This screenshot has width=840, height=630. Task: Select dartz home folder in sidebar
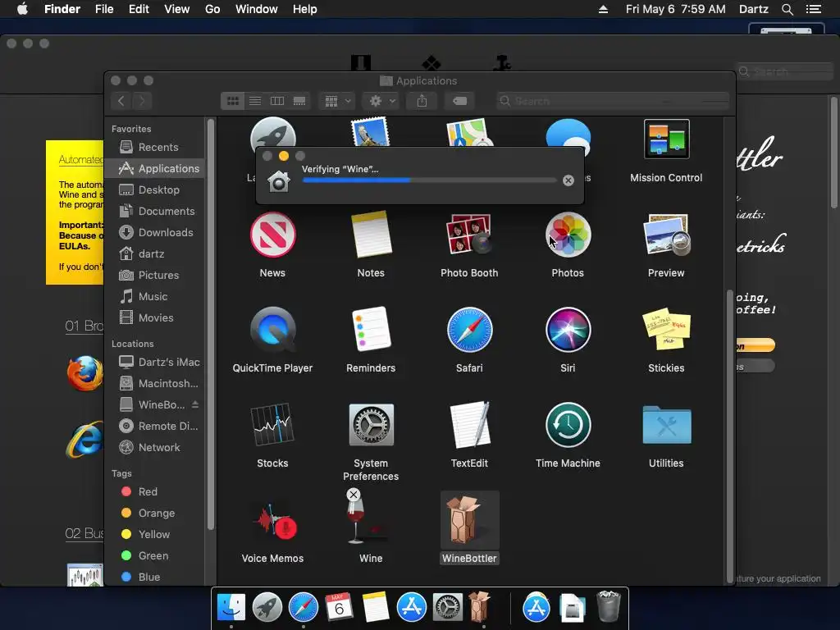click(155, 254)
